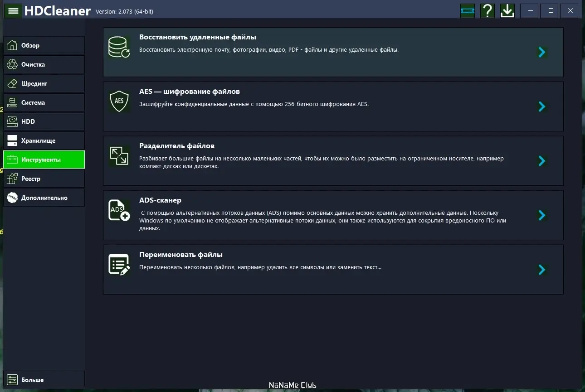Click the AES shield icon
The height and width of the screenshot is (392, 585).
[119, 102]
